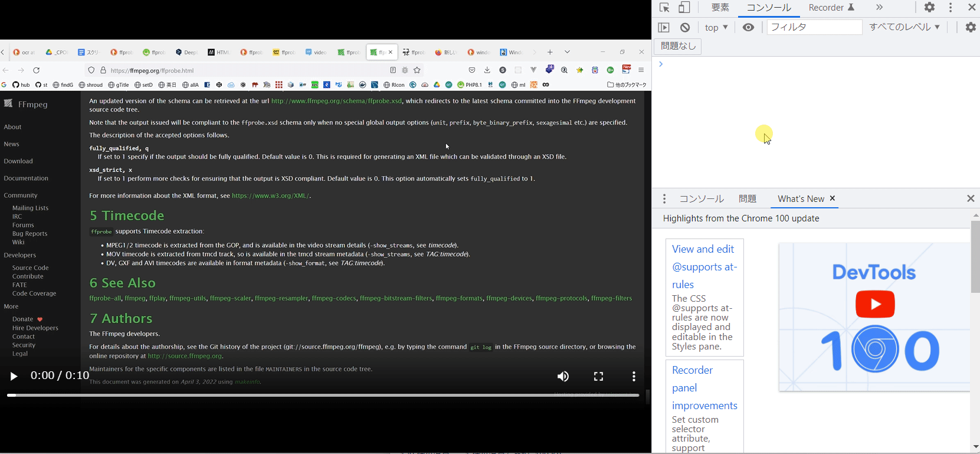The height and width of the screenshot is (454, 980).
Task: Click the フィルタ console filter field
Action: (814, 28)
